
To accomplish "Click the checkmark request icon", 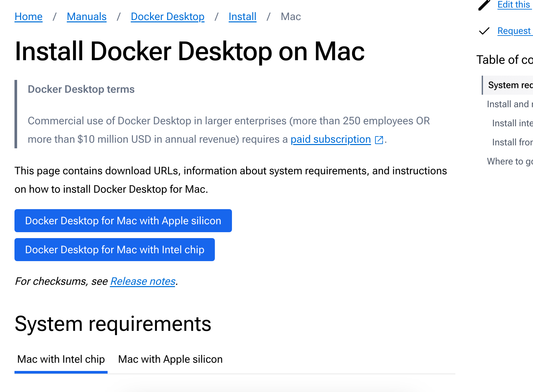I will [x=484, y=31].
